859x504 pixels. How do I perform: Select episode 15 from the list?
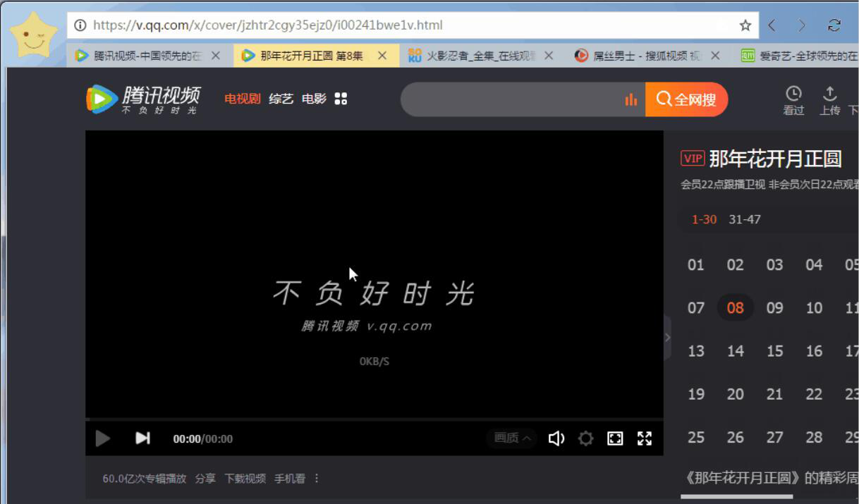(774, 351)
